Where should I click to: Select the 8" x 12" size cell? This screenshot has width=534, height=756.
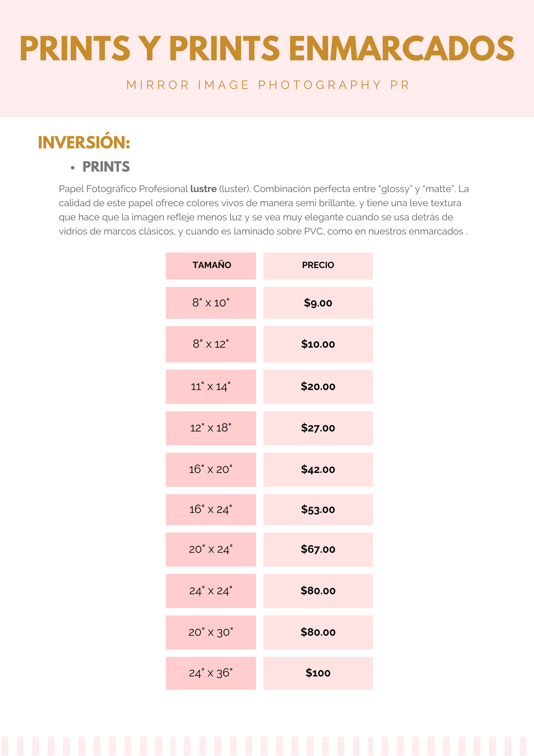211,344
